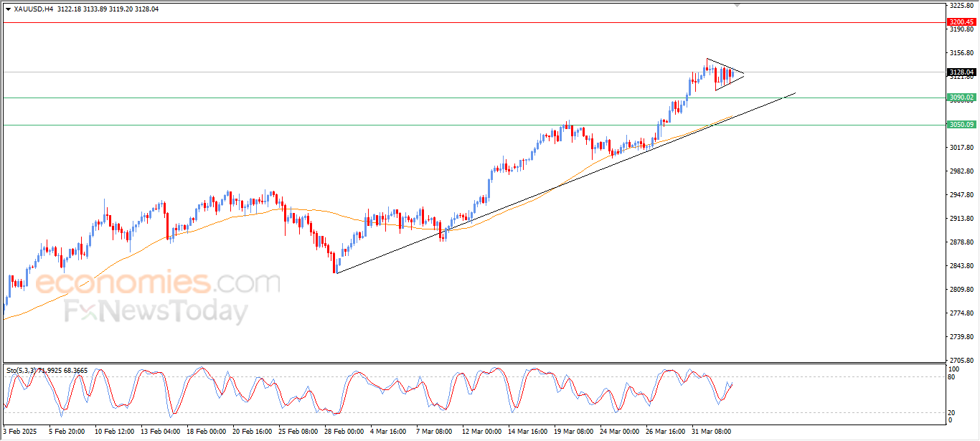Click the 14 Mar 16:00 time label
This screenshot has width=980, height=441.
528,432
